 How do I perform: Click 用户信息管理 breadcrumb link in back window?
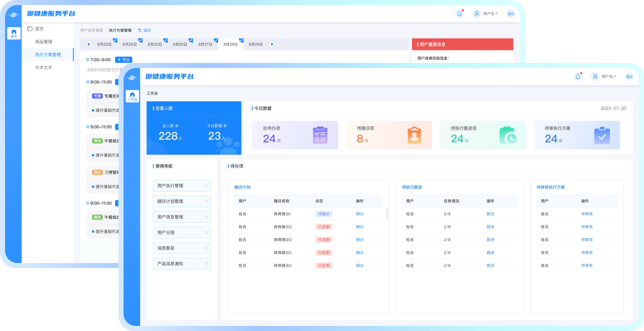[92, 30]
